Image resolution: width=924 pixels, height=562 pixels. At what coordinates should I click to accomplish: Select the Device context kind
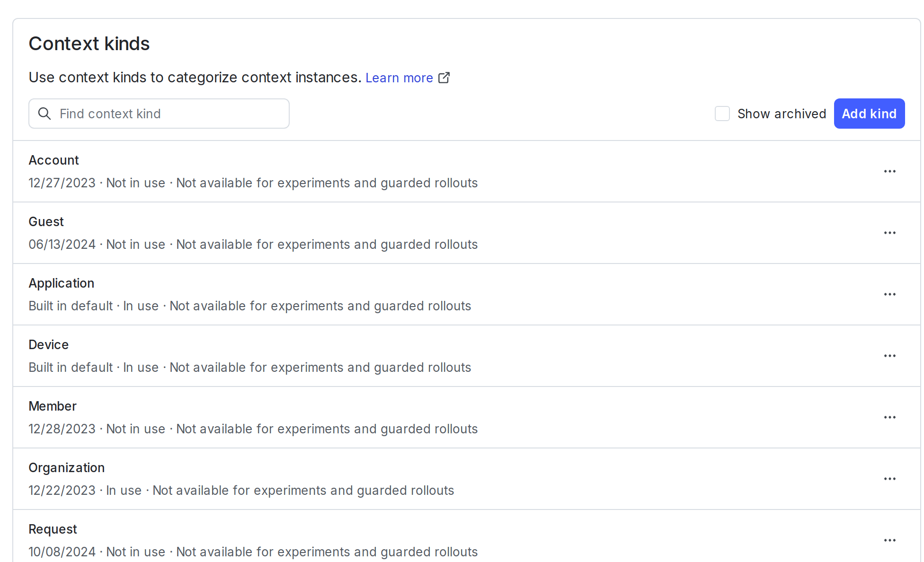tap(48, 344)
